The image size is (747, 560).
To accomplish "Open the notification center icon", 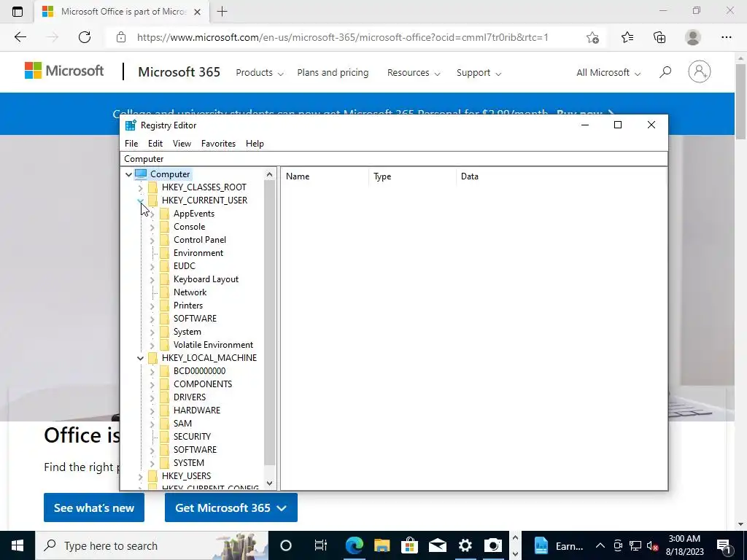I will click(724, 545).
